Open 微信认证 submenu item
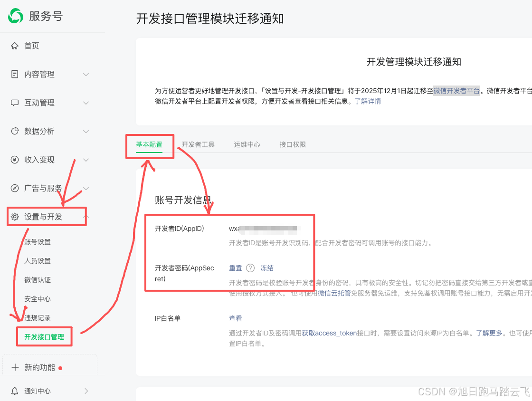Screen dimensions: 532x401 (38, 280)
